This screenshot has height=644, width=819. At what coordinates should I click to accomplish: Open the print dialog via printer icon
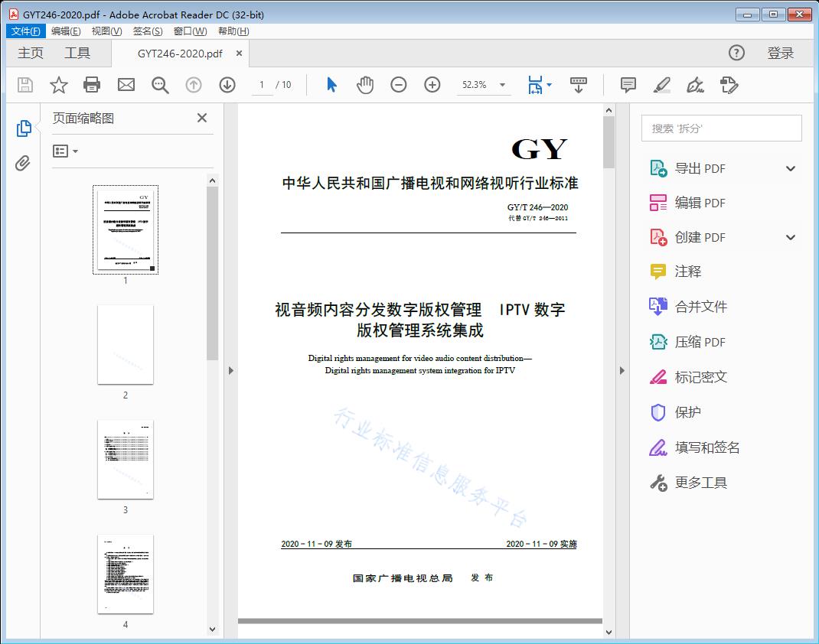[x=92, y=85]
